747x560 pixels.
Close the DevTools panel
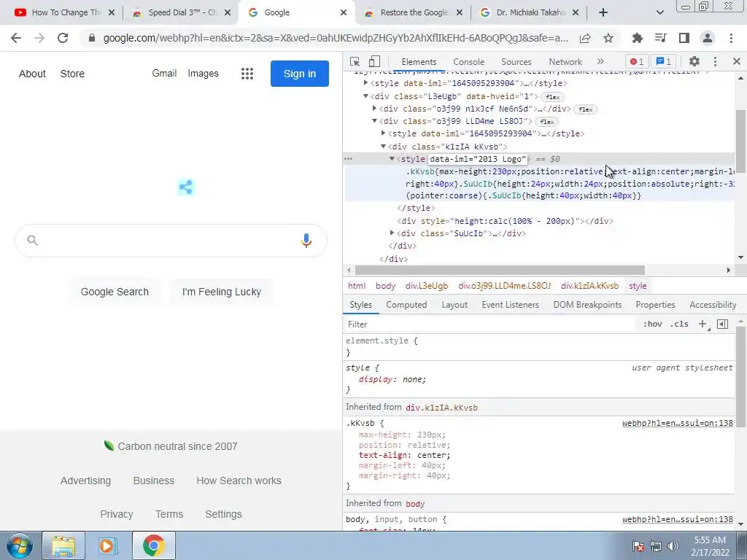click(x=737, y=61)
